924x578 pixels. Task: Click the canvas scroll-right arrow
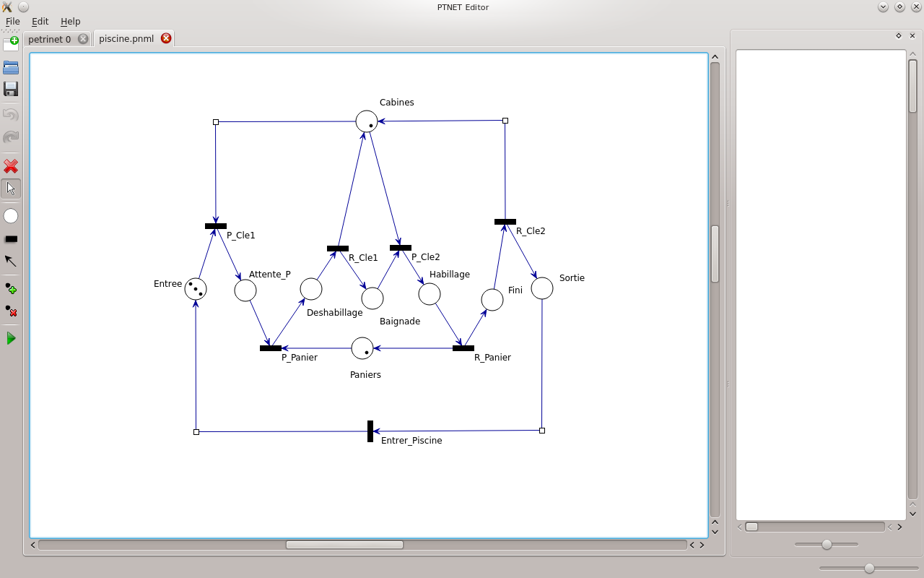pos(702,545)
